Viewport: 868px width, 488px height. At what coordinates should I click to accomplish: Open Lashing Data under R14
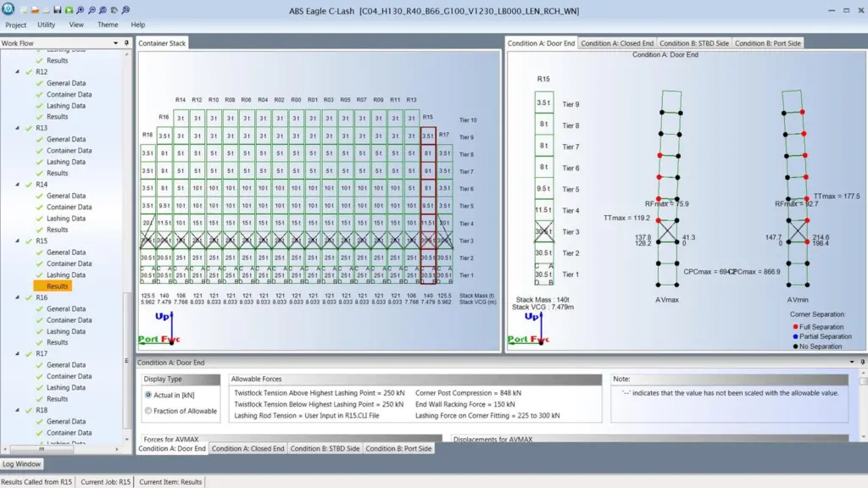66,218
